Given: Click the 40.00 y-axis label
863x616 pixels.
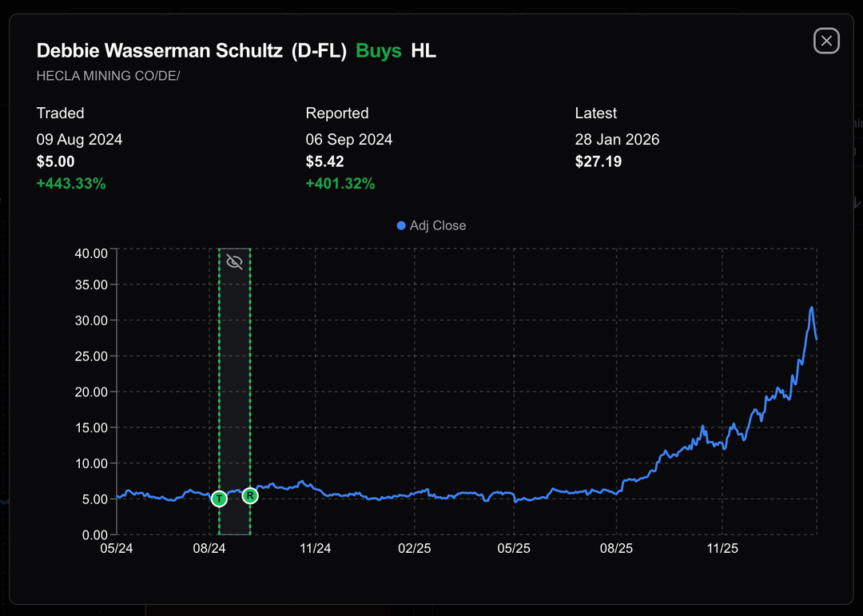Looking at the screenshot, I should click(x=90, y=253).
